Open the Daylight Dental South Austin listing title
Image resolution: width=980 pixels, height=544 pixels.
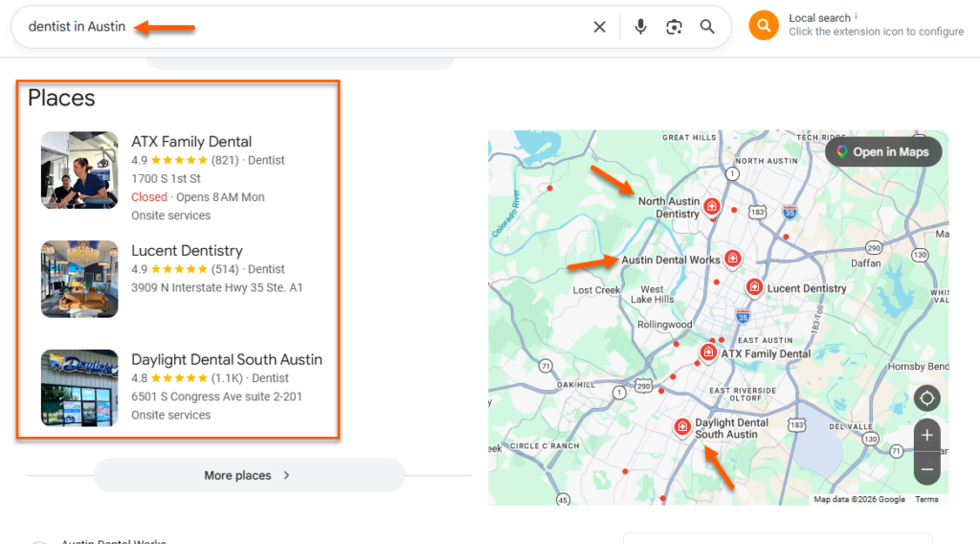(x=227, y=359)
